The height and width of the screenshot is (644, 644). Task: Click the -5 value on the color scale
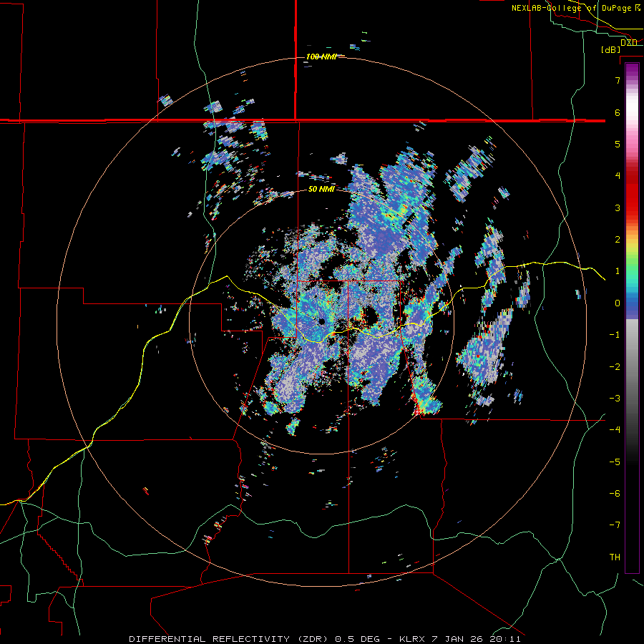point(615,462)
